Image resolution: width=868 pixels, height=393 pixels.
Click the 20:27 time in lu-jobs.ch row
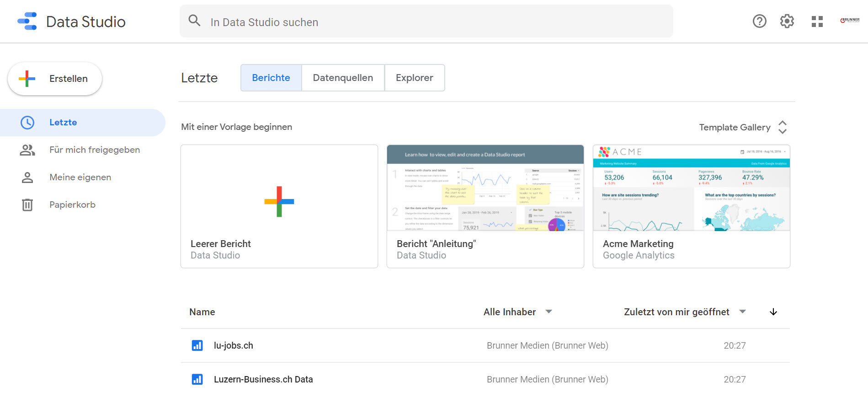(735, 345)
